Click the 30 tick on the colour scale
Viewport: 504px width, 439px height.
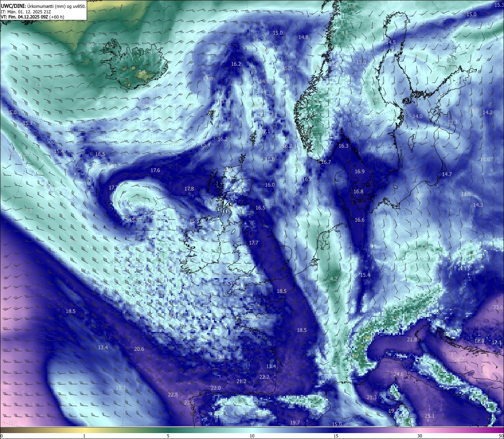pyautogui.click(x=420, y=436)
